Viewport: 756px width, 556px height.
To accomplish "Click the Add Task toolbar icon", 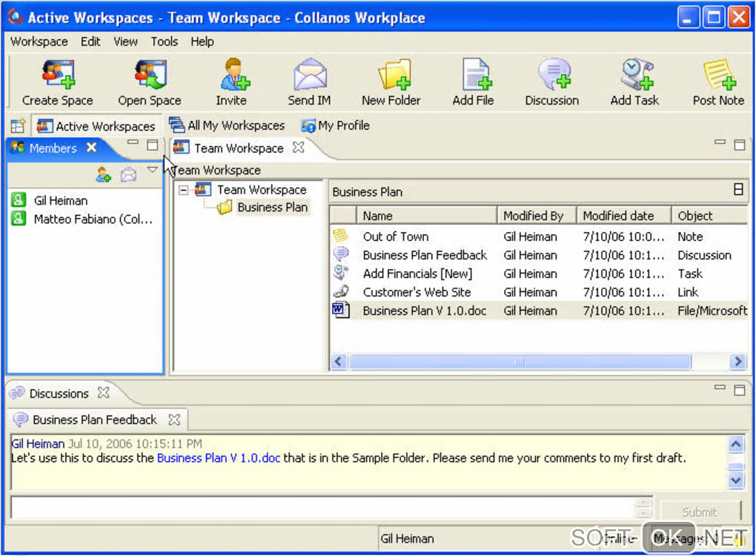I will 637,74.
